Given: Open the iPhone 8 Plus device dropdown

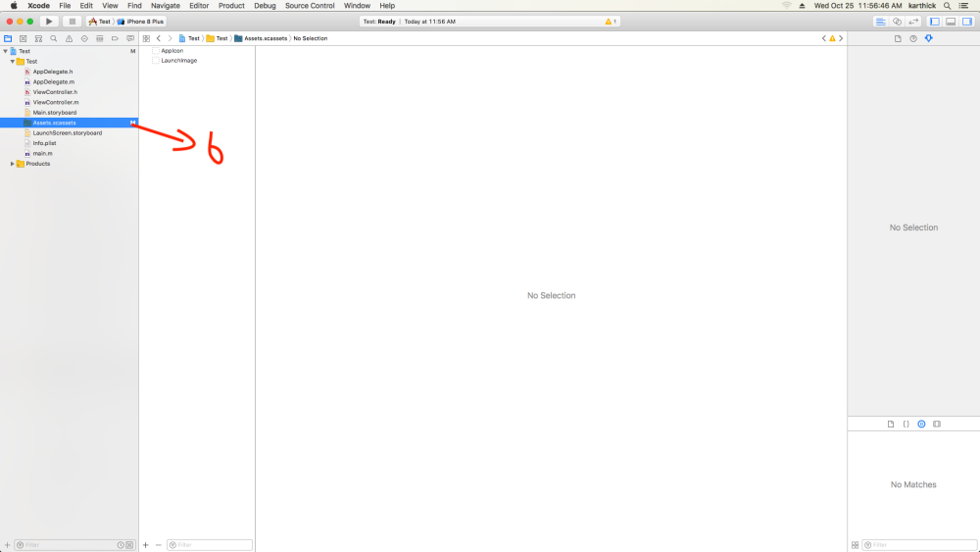Looking at the screenshot, I should [143, 21].
